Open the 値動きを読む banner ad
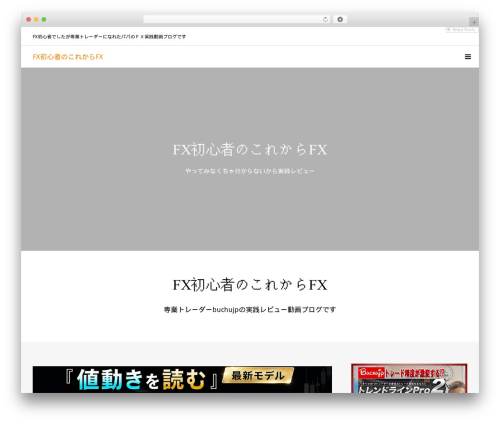Image resolution: width=500 pixels, height=423 pixels. [182, 380]
